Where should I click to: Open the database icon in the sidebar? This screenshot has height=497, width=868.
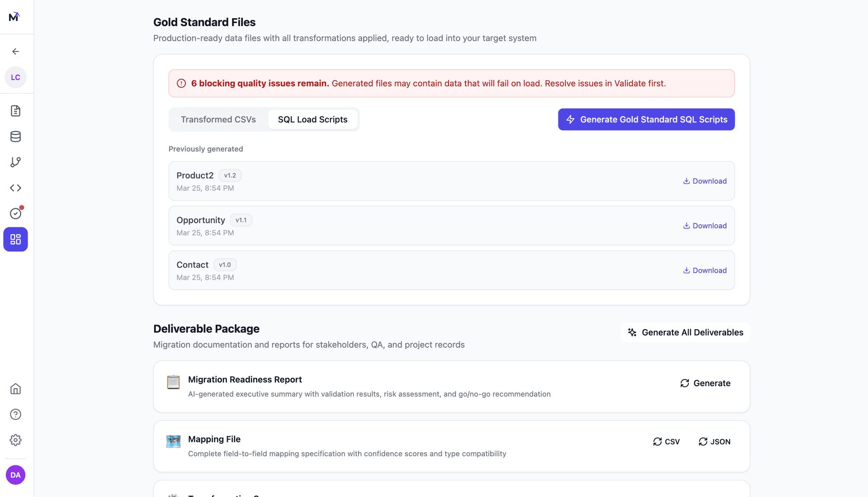click(15, 137)
